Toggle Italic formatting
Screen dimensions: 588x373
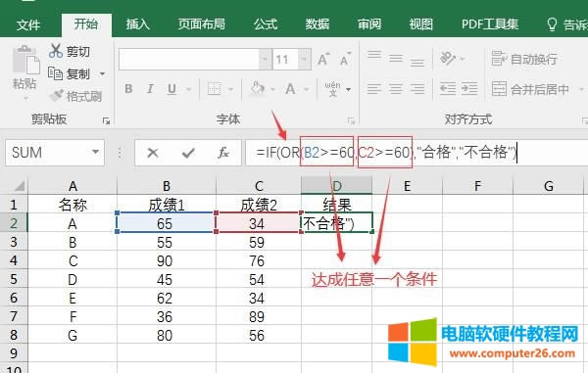150,89
